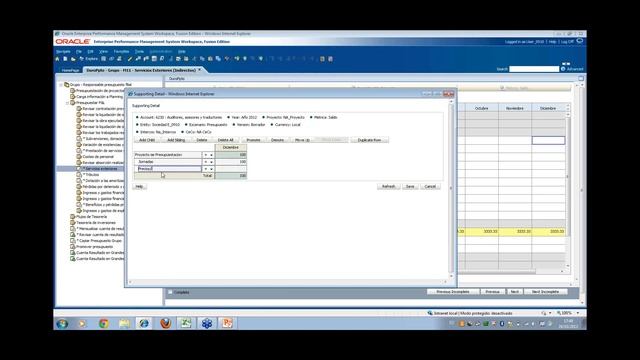This screenshot has width=640, height=360.
Task: Save the supporting detail
Action: [x=410, y=187]
